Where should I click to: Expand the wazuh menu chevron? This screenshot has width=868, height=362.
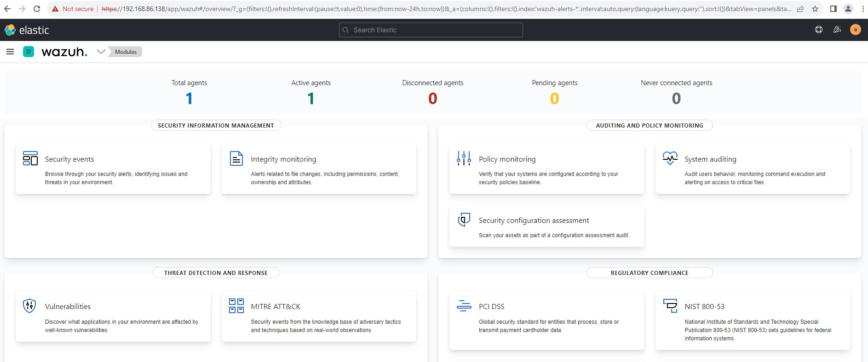101,52
